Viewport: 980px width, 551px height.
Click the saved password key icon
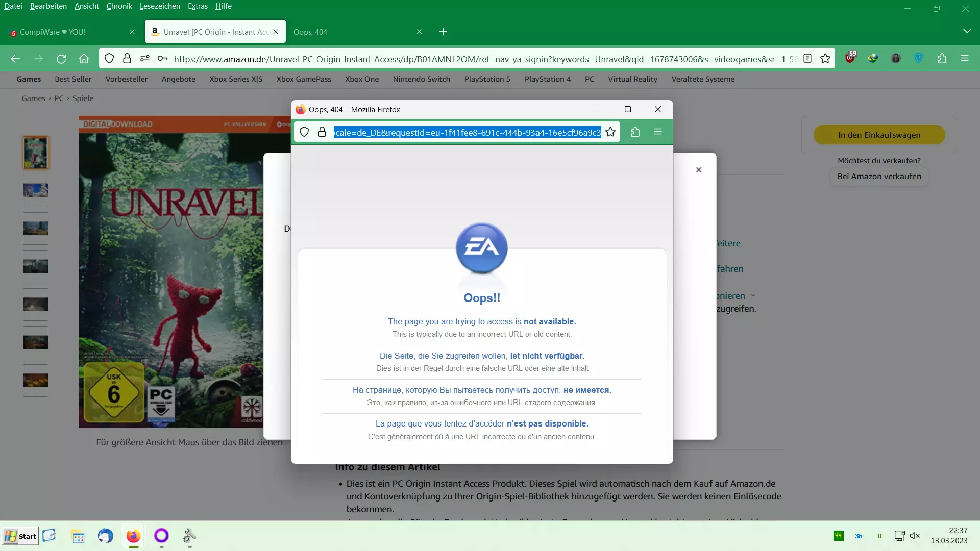pyautogui.click(x=163, y=59)
